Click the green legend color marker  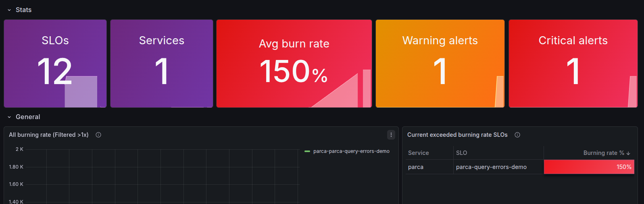click(307, 151)
